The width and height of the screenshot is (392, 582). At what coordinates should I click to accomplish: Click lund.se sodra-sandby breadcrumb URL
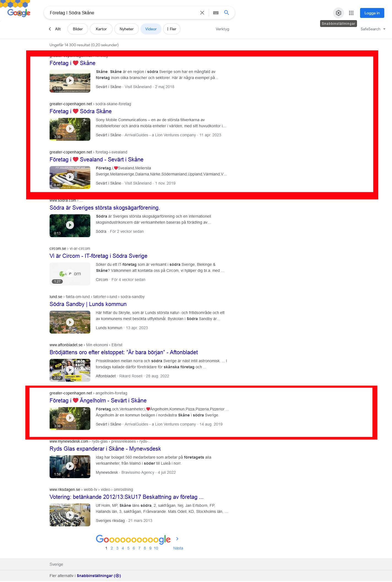(x=97, y=297)
